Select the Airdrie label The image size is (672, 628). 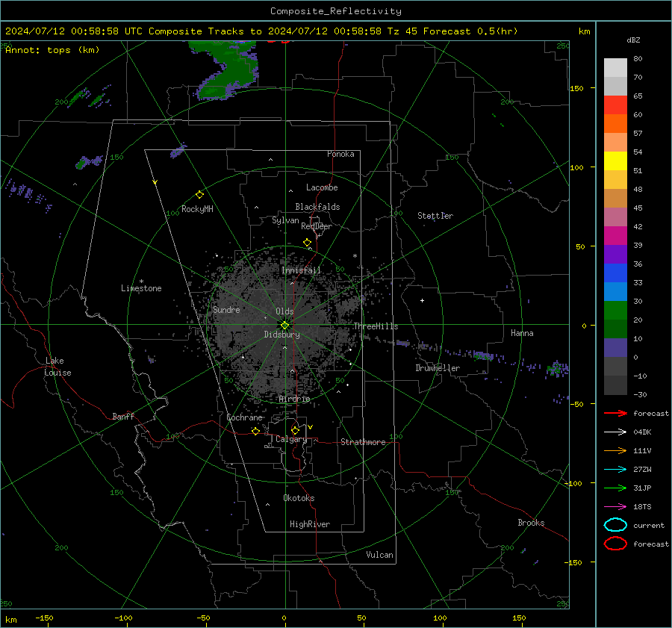coord(294,399)
